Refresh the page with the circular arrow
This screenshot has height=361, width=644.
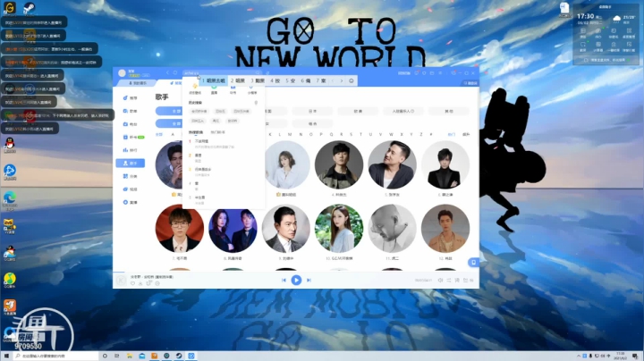[x=175, y=73]
